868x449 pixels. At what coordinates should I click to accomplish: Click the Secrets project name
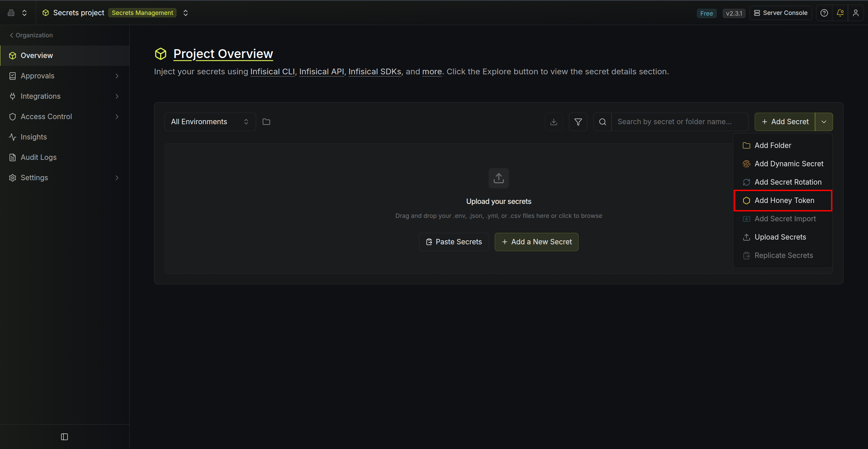click(79, 13)
